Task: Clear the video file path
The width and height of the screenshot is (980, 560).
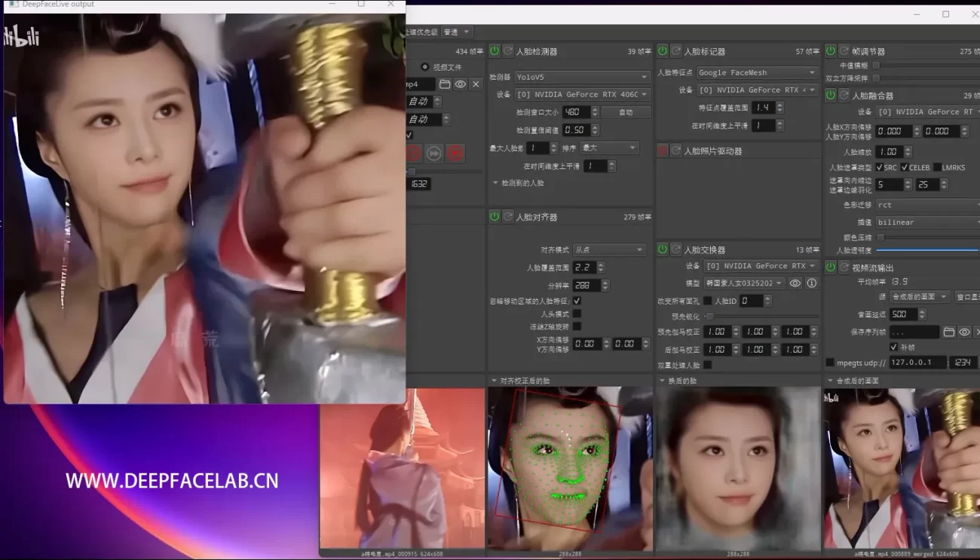Action: click(x=475, y=84)
